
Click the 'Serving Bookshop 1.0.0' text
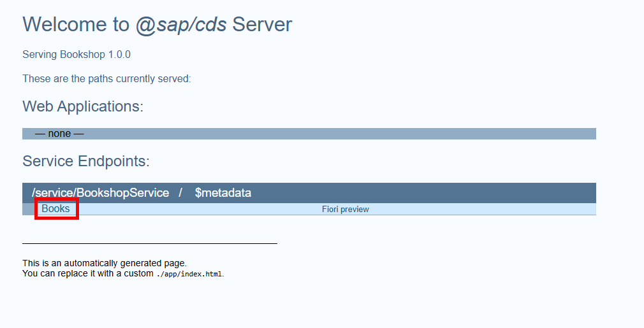point(77,55)
